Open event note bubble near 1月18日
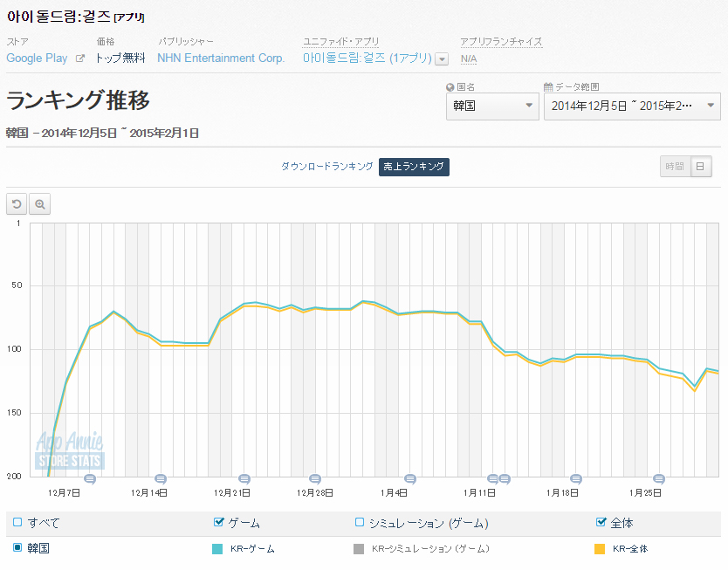Viewport: 728px width, 570px height. [576, 478]
